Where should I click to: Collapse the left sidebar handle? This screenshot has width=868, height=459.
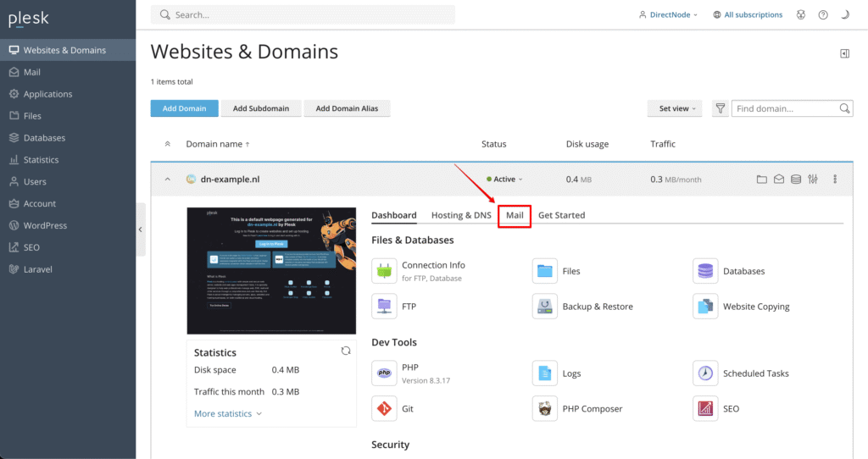coord(141,229)
